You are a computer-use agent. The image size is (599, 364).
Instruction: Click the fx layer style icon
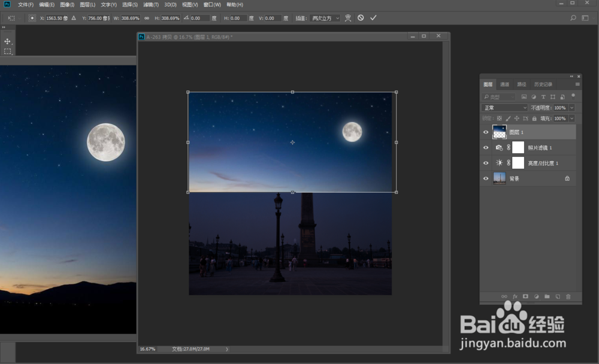(x=515, y=296)
